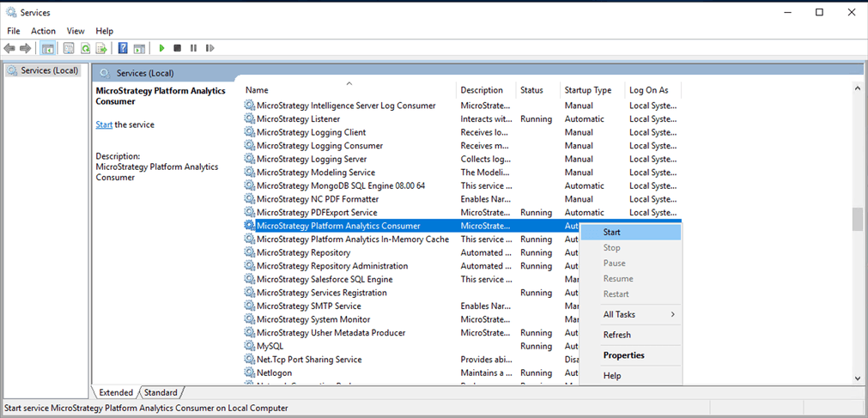This screenshot has width=868, height=418.
Task: Choose Refresh in the context menu
Action: pyautogui.click(x=630, y=335)
